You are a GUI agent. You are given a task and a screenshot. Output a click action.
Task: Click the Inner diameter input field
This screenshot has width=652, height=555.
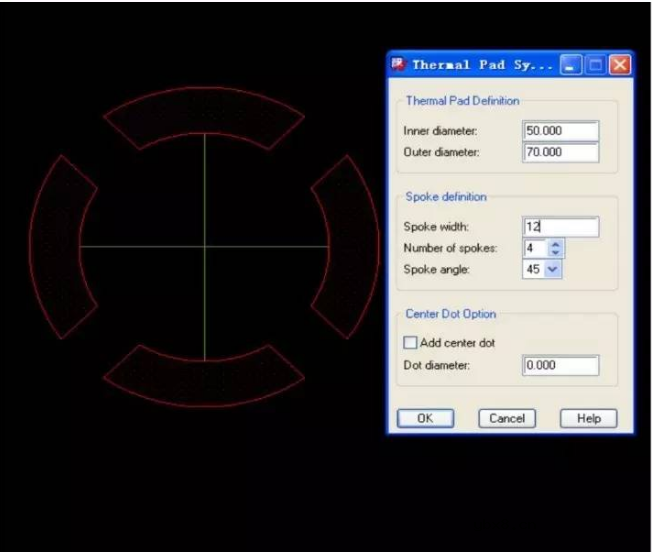pos(560,131)
